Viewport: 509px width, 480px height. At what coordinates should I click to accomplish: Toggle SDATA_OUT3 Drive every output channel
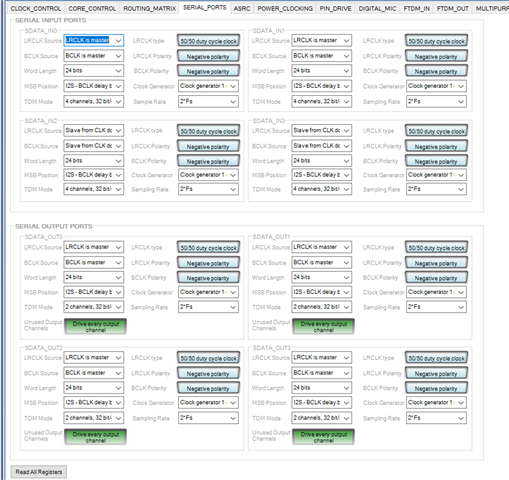coord(323,437)
